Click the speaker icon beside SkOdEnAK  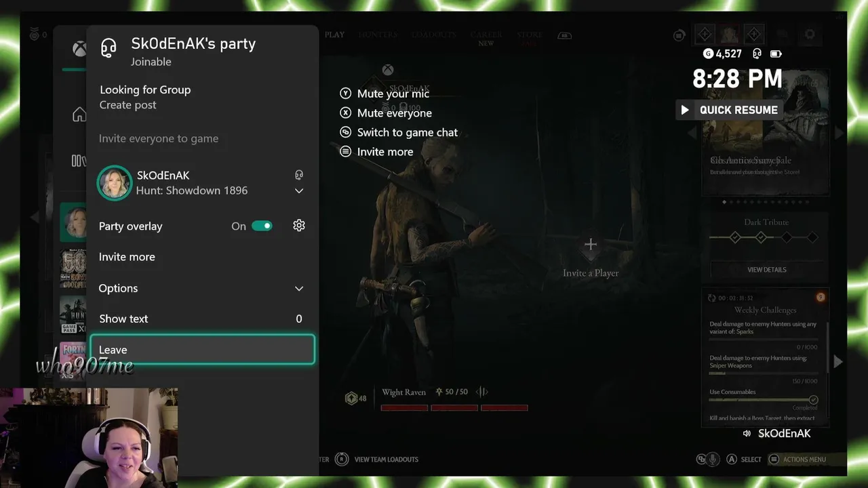[747, 434]
